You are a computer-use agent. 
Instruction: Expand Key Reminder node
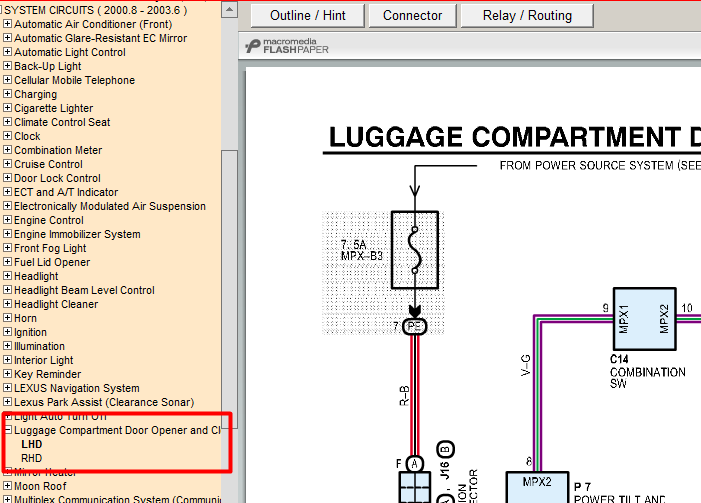click(7, 374)
